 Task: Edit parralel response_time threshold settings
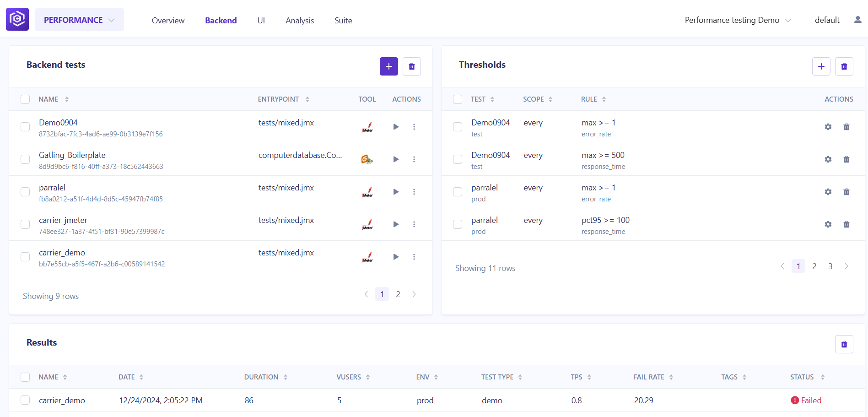pyautogui.click(x=828, y=224)
